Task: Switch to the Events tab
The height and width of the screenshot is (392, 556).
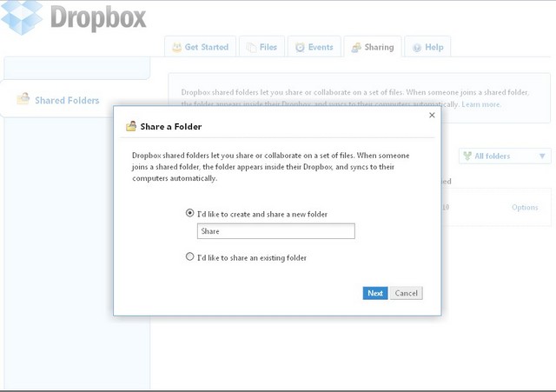Action: point(314,46)
